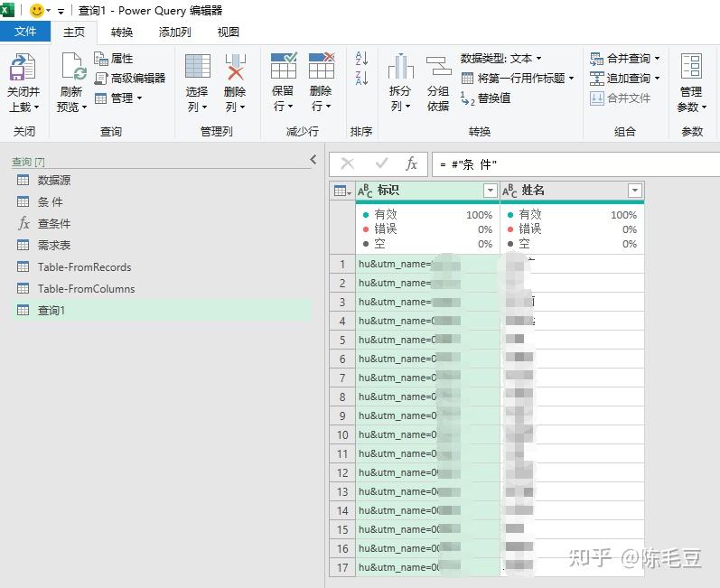Select row number 17
The image size is (720, 588).
[342, 567]
